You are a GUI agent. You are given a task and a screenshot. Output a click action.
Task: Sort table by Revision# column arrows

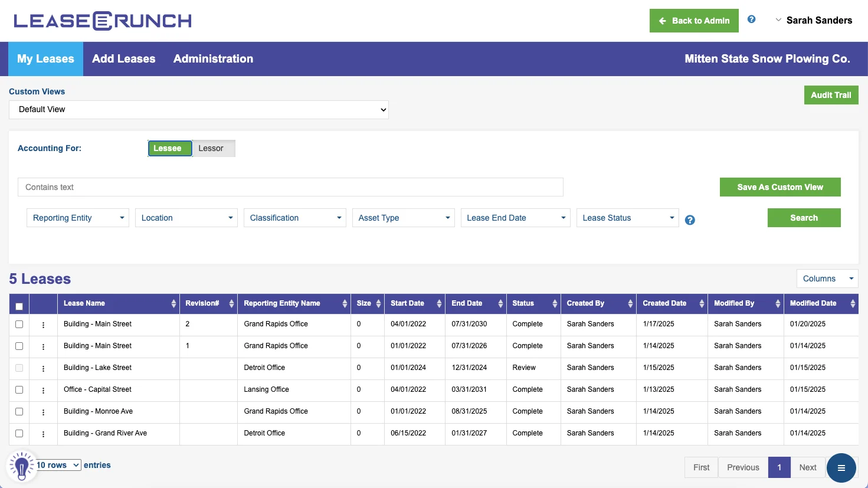[x=231, y=303]
